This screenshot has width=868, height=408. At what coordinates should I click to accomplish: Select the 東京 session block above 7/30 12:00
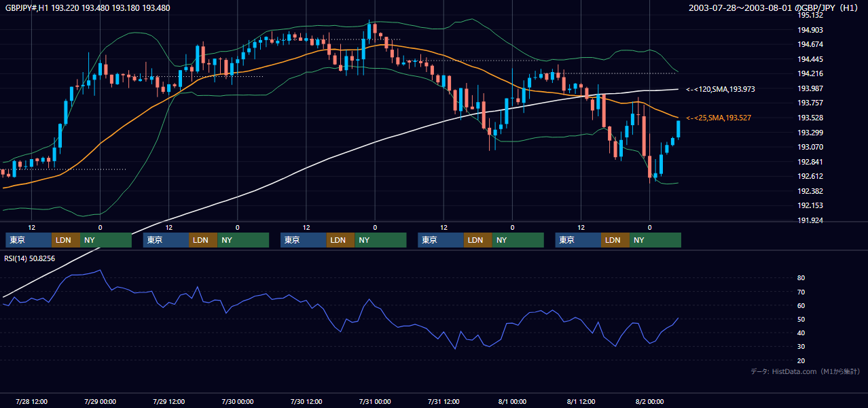tap(304, 240)
